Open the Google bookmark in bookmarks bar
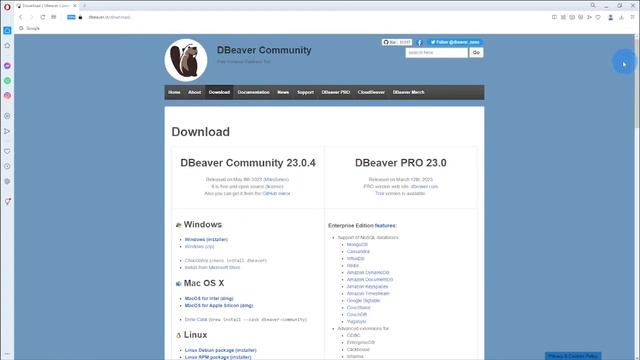Screen dimensions: 640x360 [x=29, y=28]
